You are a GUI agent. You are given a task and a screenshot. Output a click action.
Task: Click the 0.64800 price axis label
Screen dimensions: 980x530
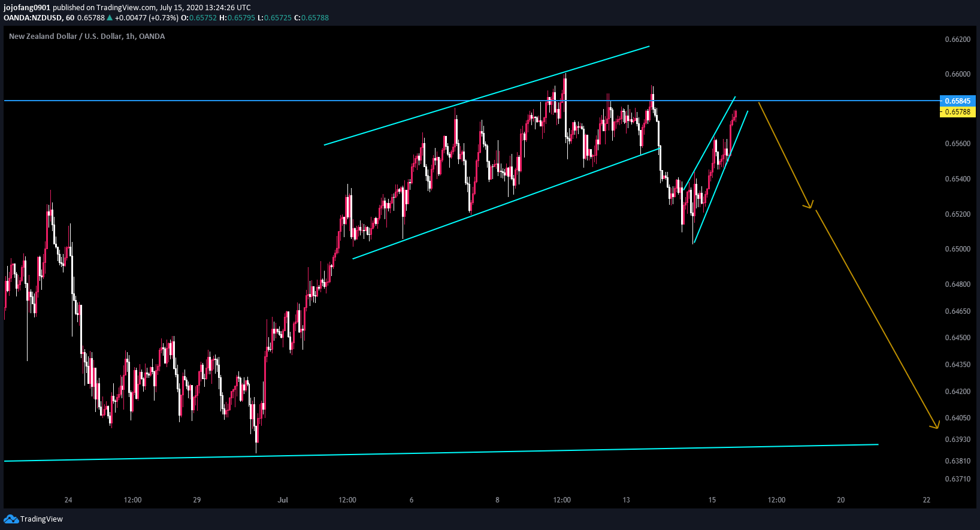(957, 284)
